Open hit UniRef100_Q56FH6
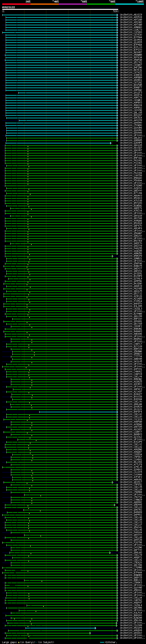The height and width of the screenshot is (644, 146). (x=131, y=263)
